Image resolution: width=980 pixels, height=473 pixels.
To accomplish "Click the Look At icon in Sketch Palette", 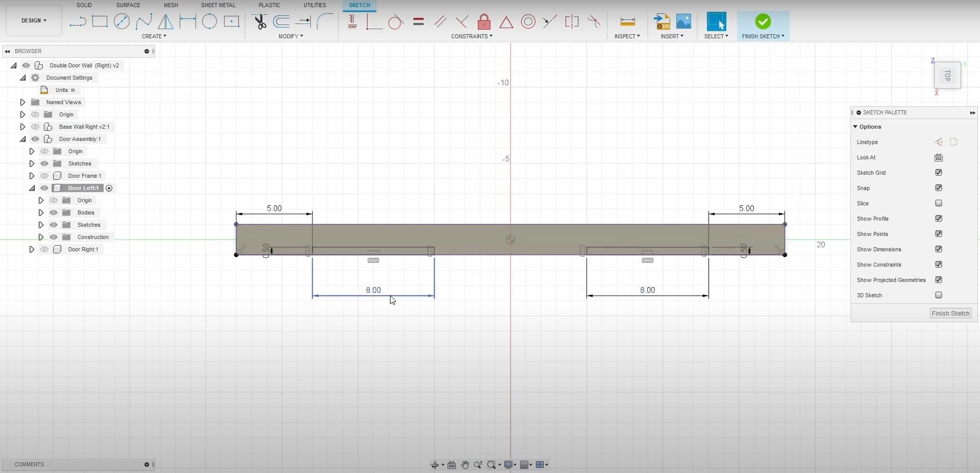I will (x=938, y=157).
